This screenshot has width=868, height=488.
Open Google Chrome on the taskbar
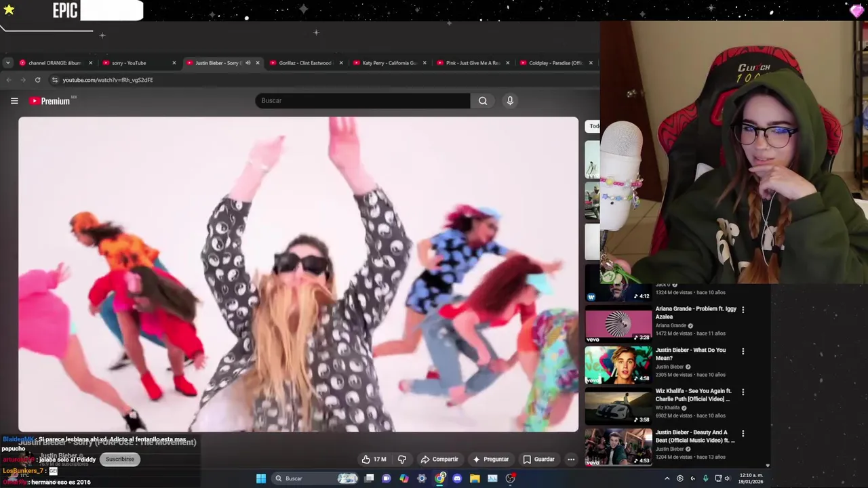click(x=439, y=479)
